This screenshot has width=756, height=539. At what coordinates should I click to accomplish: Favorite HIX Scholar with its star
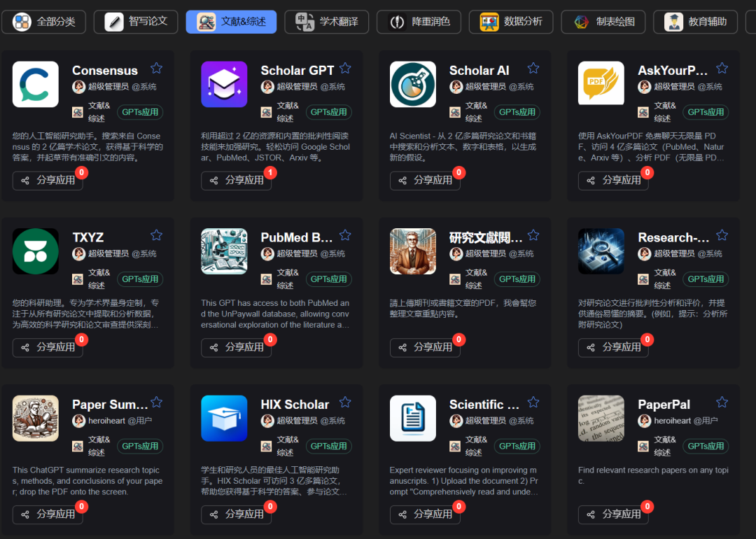point(345,402)
